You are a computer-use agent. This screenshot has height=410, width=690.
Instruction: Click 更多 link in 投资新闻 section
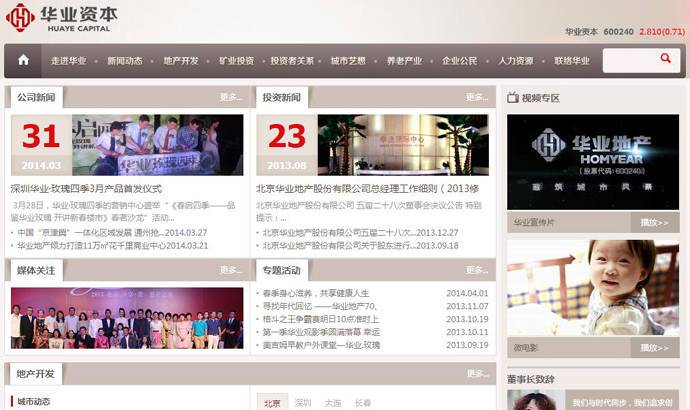[477, 98]
